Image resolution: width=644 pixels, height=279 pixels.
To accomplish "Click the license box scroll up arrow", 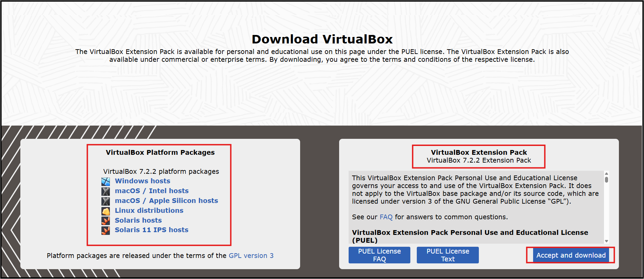I will click(606, 173).
